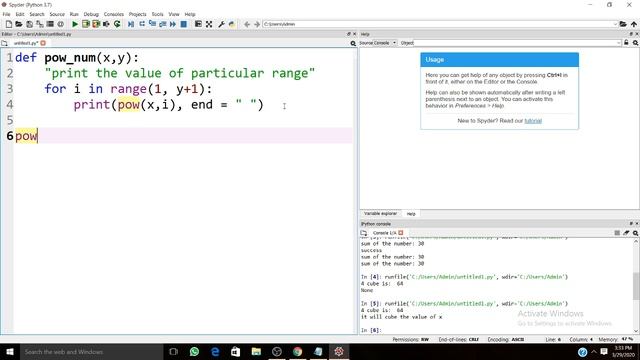Open Microsoft Edge from the taskbar
The width and height of the screenshot is (640, 360).
[215, 351]
